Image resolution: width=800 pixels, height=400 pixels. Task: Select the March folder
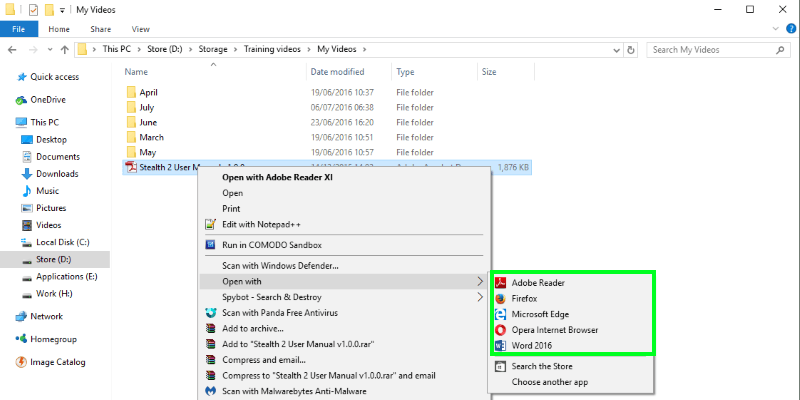152,137
